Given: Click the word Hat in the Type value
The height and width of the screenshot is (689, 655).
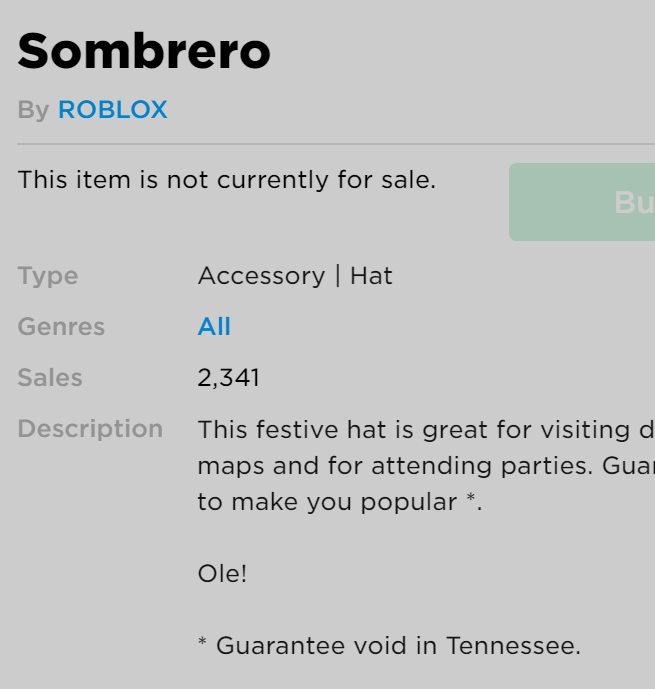Looking at the screenshot, I should click(x=371, y=276).
